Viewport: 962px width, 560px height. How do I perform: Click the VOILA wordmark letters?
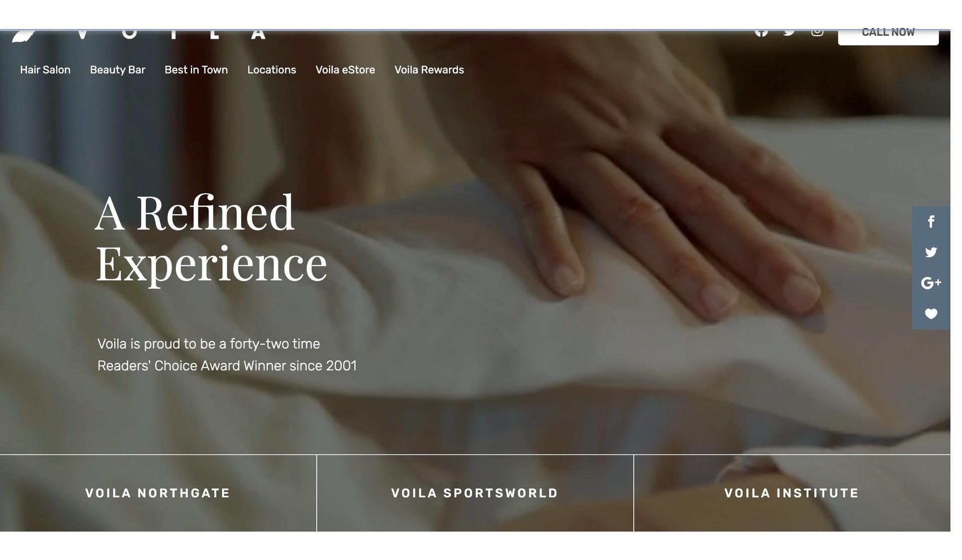pyautogui.click(x=171, y=35)
